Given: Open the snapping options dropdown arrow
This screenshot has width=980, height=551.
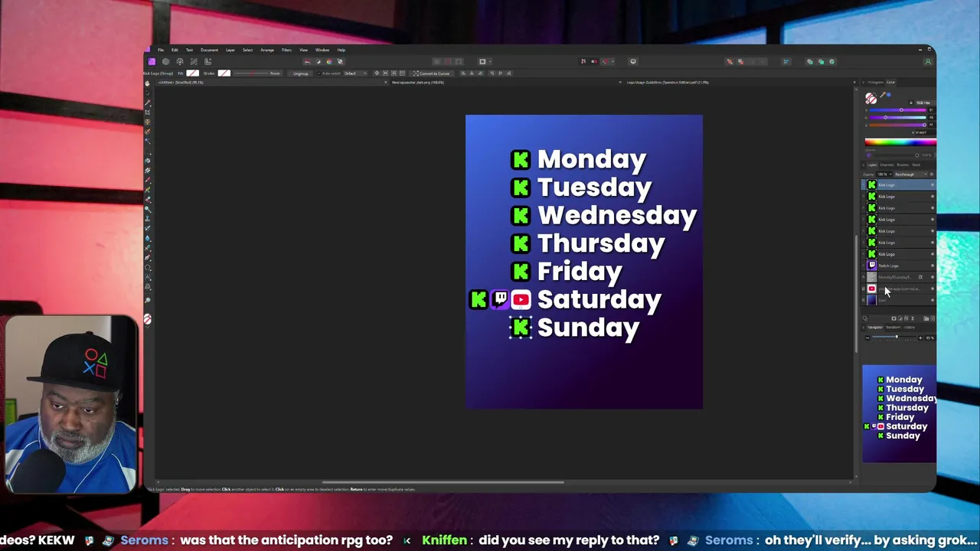Looking at the screenshot, I should [x=612, y=61].
